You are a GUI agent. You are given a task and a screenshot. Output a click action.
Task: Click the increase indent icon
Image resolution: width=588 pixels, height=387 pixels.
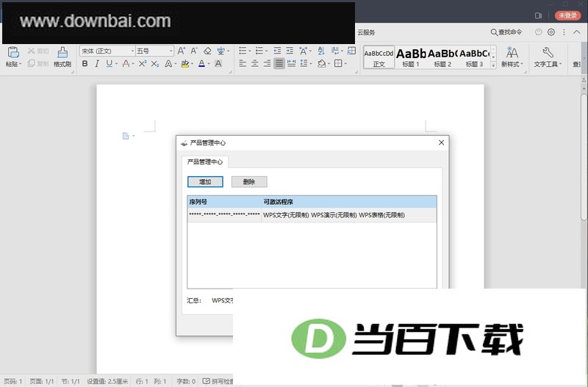point(290,51)
